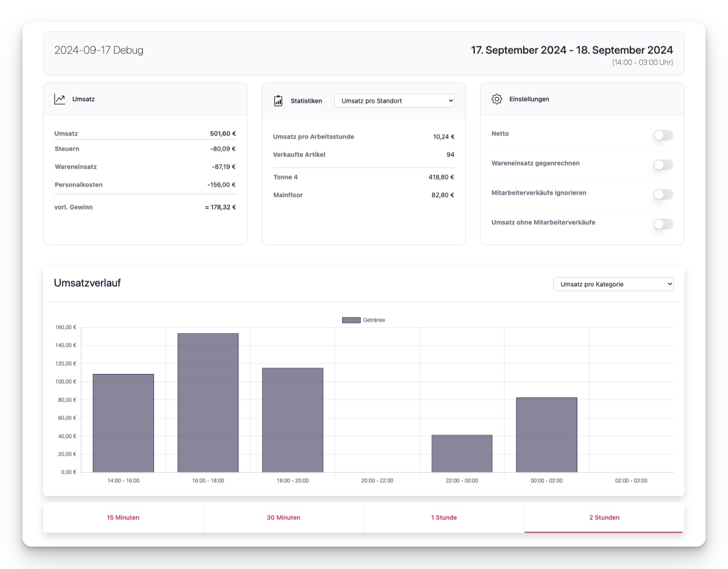Click the 02:00 - 03:00 axis label
The width and height of the screenshot is (728, 569).
click(x=631, y=481)
